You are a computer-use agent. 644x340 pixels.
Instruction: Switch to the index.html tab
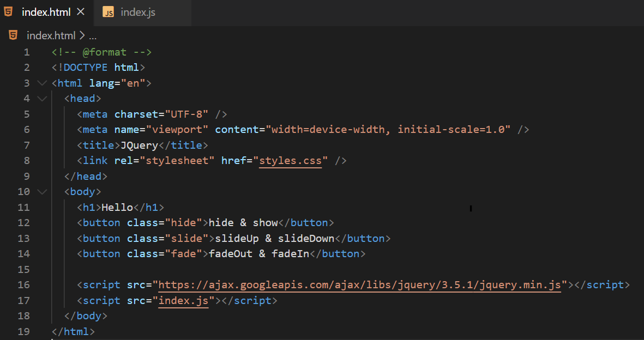[x=46, y=13]
